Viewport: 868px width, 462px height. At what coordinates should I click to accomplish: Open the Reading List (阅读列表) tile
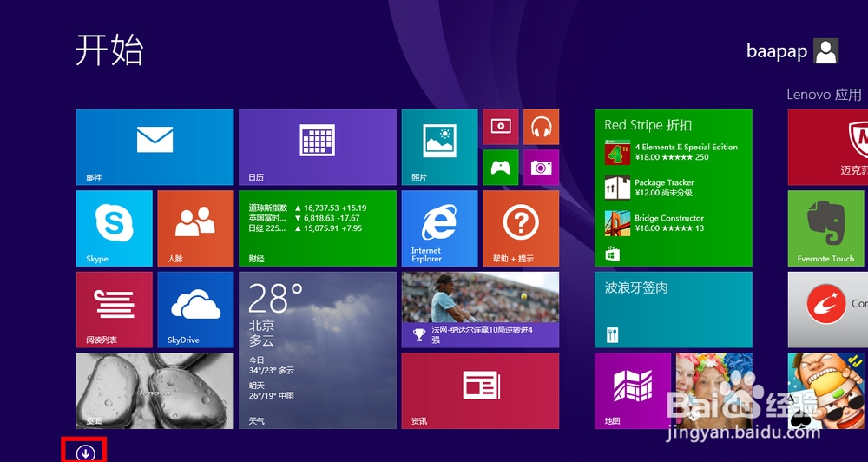[x=114, y=310]
